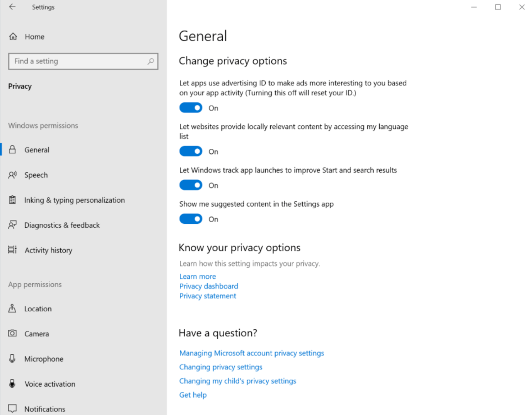Select the Camera permissions icon

12,333
